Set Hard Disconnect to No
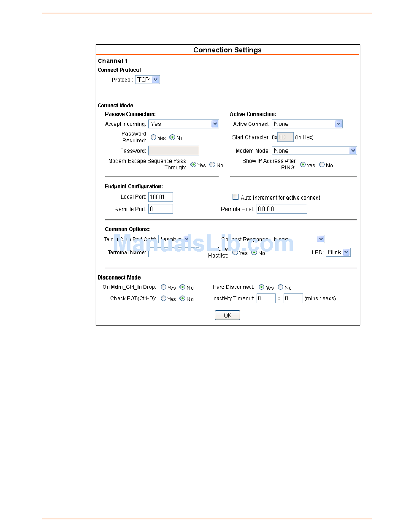This screenshot has height=532, width=401. coord(280,287)
